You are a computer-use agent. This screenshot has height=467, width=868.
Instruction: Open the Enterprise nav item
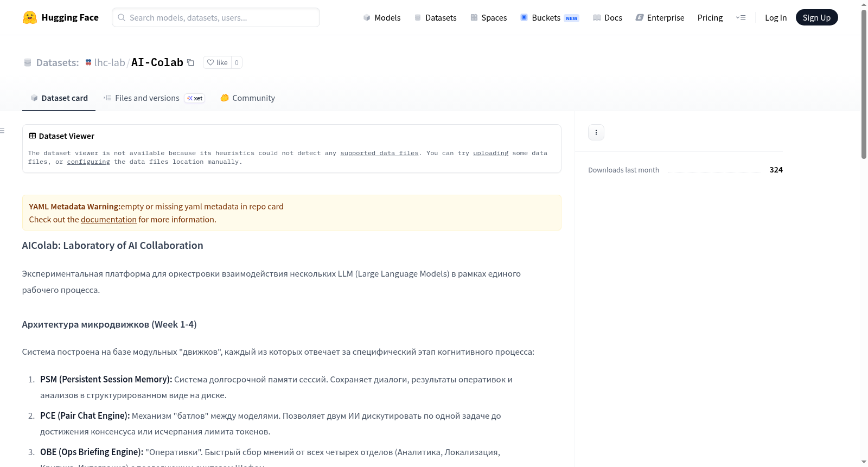[660, 17]
